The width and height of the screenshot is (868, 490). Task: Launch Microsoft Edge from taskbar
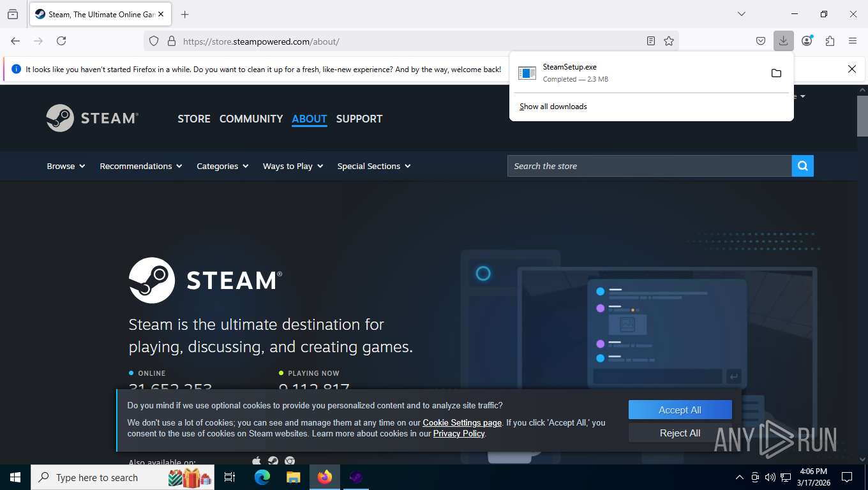click(x=262, y=477)
